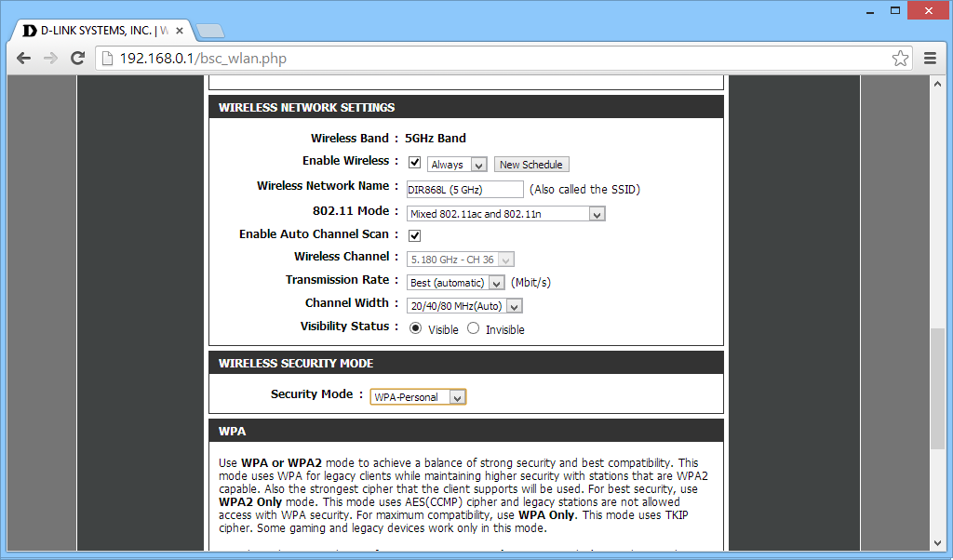Uncheck the Enable Wireless checkbox
The image size is (953, 560).
415,163
